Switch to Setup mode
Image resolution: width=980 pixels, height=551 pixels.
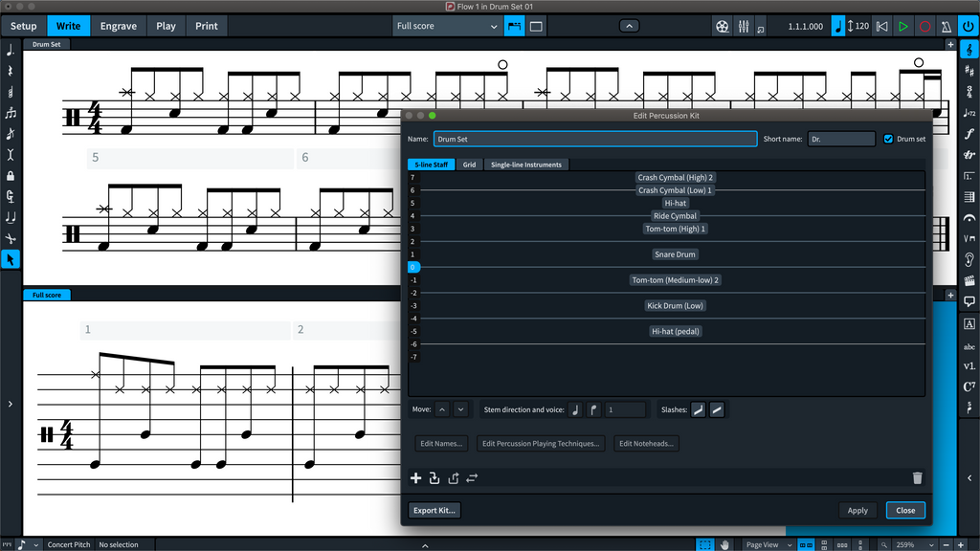pos(24,26)
